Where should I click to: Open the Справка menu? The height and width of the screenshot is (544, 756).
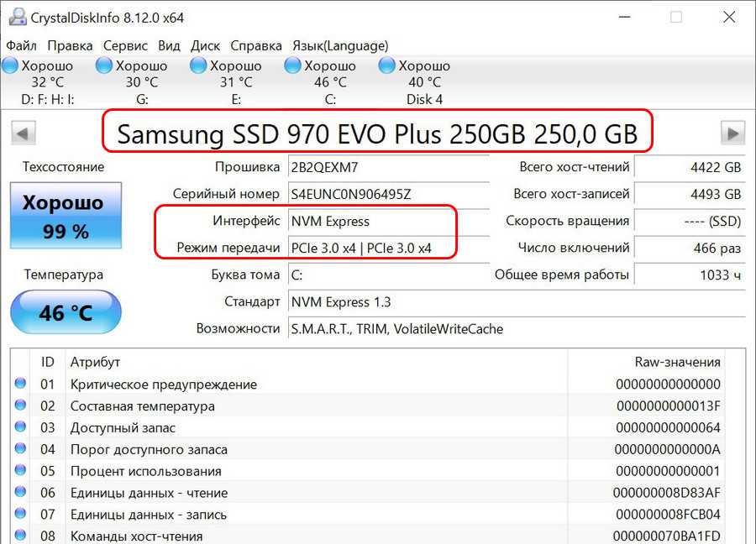[256, 46]
